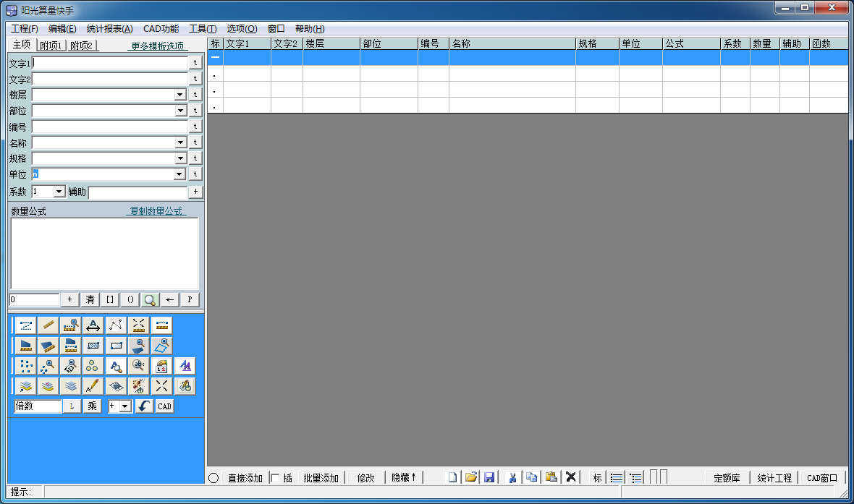Select the scattered blue dots count tool
This screenshot has height=504, width=854.
(25, 366)
